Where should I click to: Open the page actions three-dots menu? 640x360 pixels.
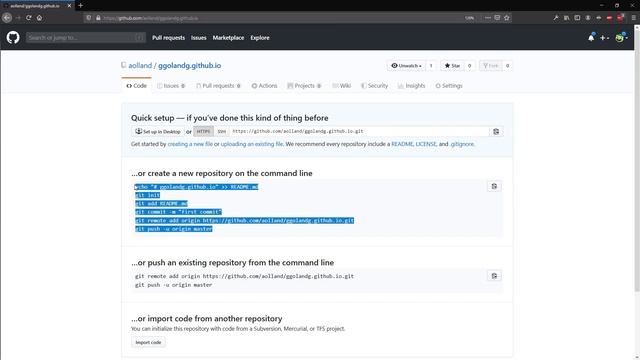tap(488, 18)
